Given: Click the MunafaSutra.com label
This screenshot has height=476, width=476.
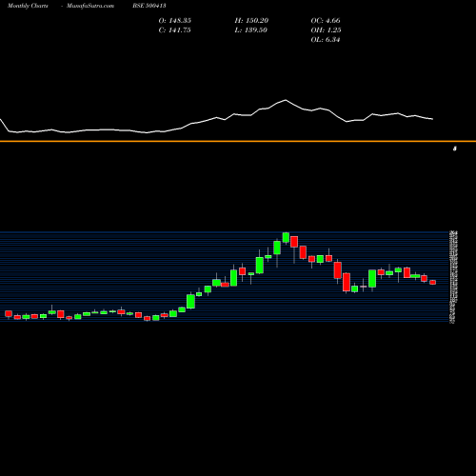Looking at the screenshot, I should tap(90, 6).
